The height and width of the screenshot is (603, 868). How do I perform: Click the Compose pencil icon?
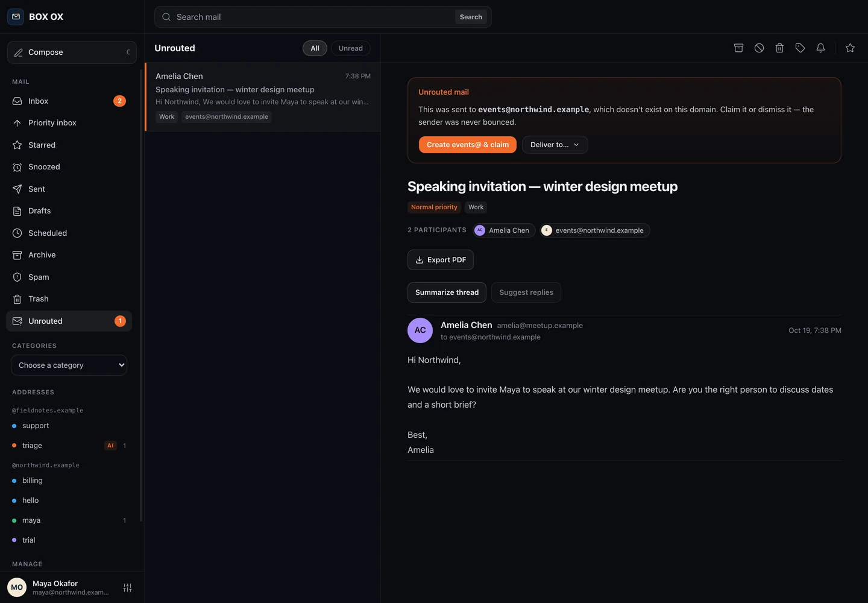pos(19,52)
